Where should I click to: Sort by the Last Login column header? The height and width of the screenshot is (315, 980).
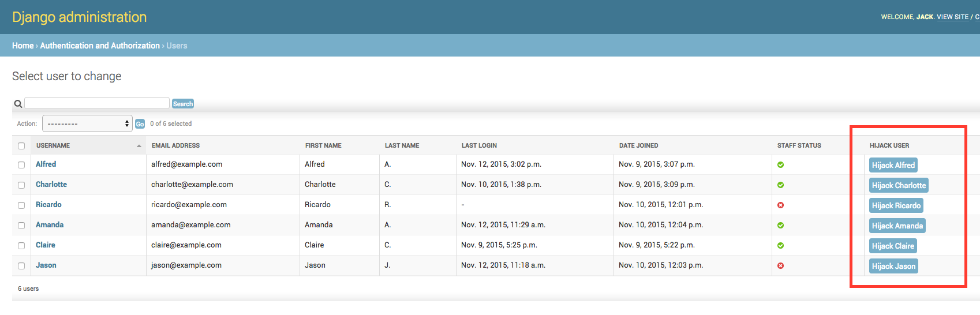click(479, 145)
